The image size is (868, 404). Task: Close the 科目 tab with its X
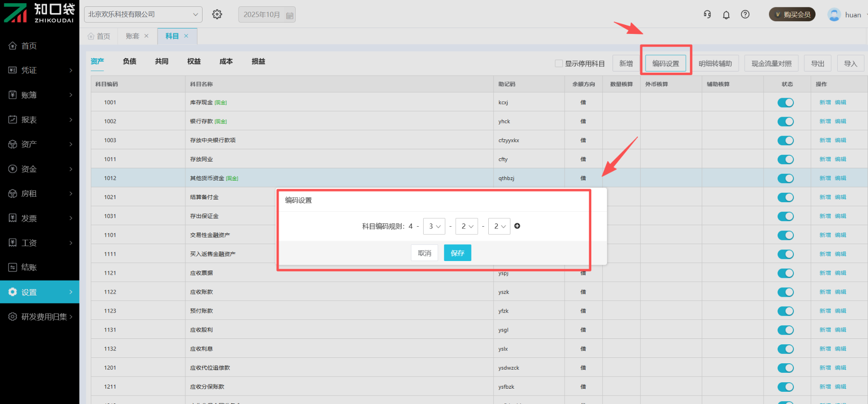(186, 36)
